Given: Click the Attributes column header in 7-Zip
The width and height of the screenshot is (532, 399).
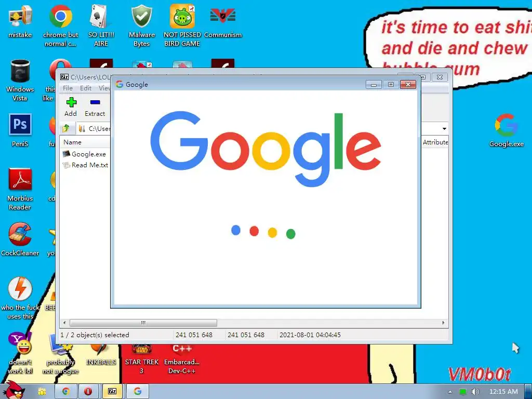Looking at the screenshot, I should [435, 142].
